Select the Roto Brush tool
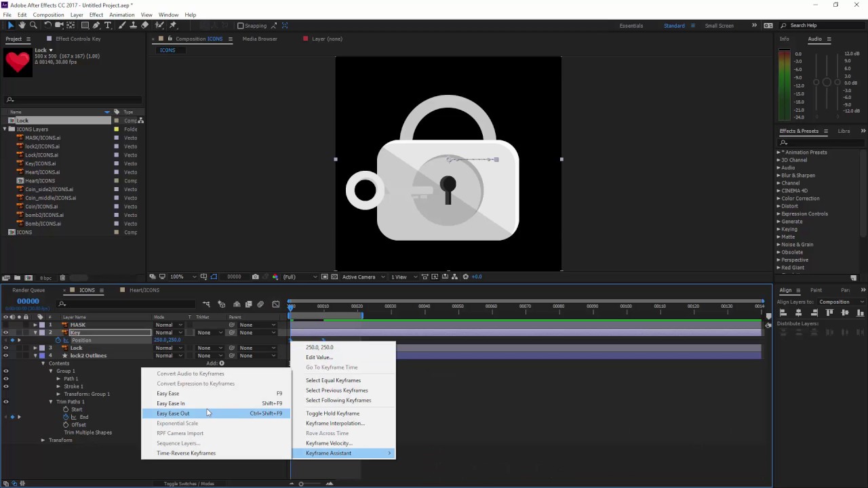868x488 pixels. [x=159, y=25]
